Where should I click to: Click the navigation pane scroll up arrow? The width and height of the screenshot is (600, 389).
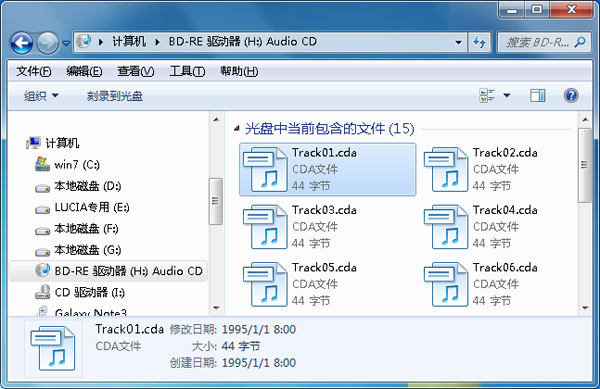coord(216,120)
